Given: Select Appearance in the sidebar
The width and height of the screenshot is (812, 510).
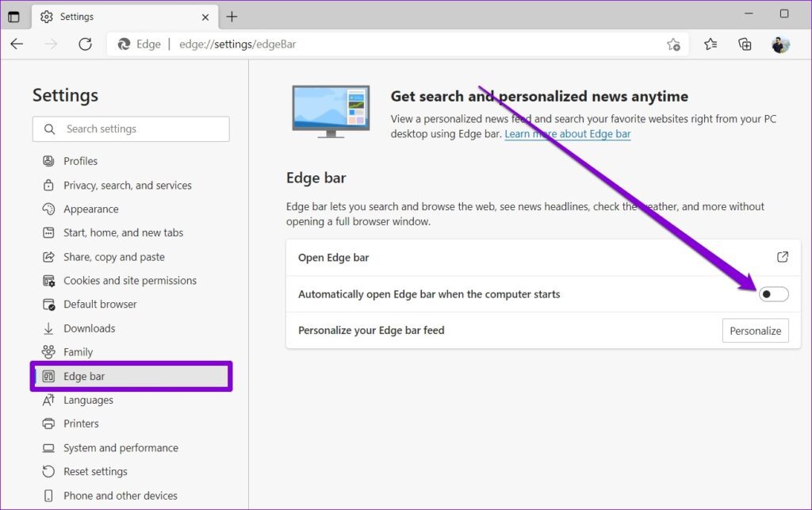Looking at the screenshot, I should pos(90,209).
